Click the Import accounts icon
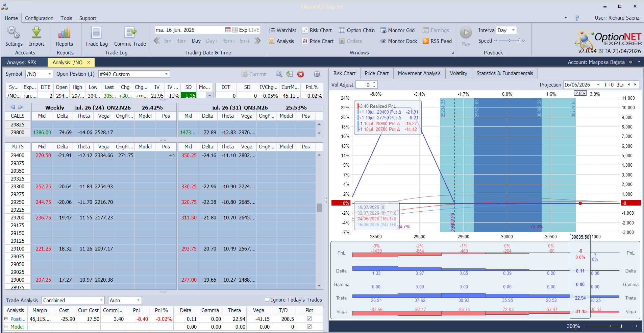Image resolution: width=644 pixels, height=333 pixels. [36, 37]
